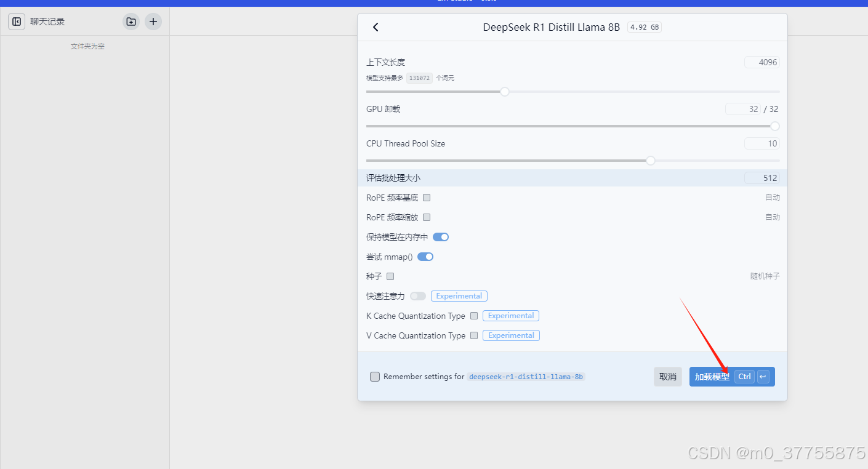Click the Ctrl key hint on load button
This screenshot has width=868, height=469.
click(744, 377)
